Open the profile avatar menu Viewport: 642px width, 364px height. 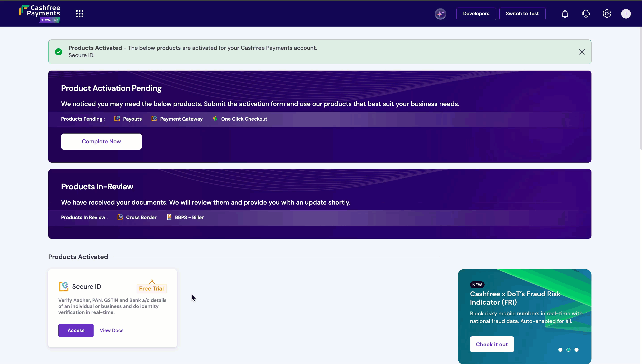point(625,13)
